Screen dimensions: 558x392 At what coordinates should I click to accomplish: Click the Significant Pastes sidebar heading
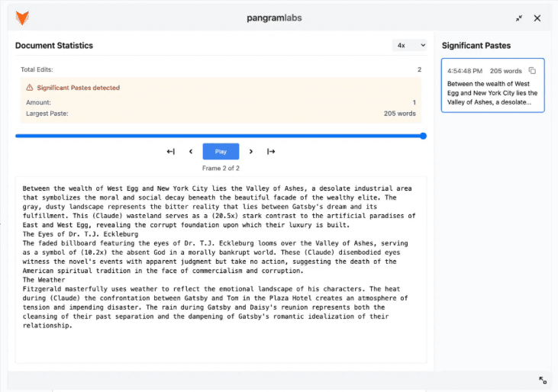click(x=476, y=46)
